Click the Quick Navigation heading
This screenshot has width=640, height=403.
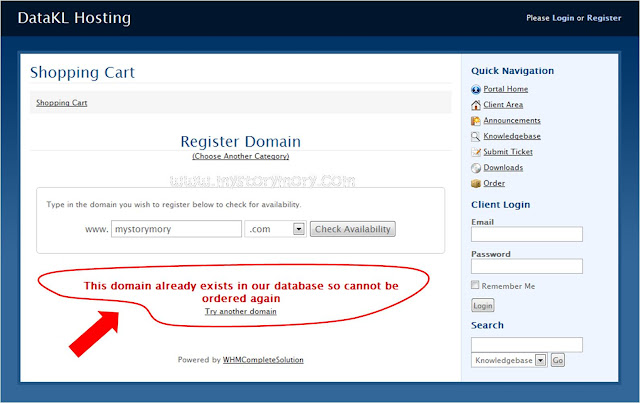513,71
